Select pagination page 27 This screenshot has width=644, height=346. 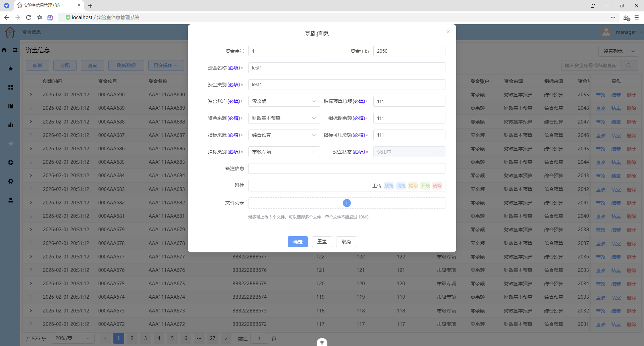[x=213, y=338]
